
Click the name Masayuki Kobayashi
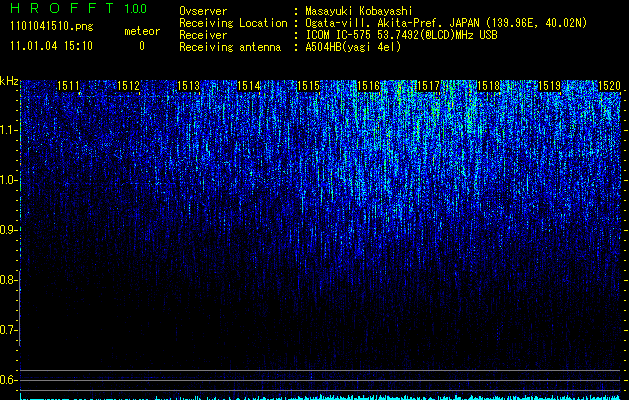click(x=359, y=11)
